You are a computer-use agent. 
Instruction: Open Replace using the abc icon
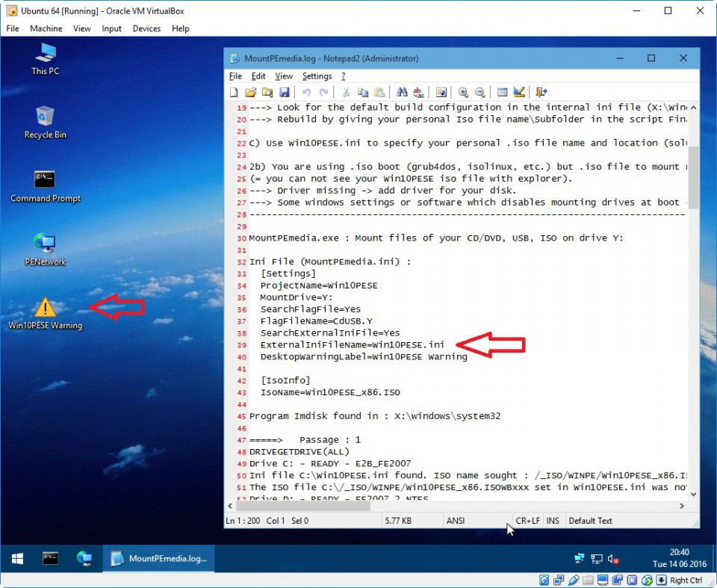click(x=418, y=93)
